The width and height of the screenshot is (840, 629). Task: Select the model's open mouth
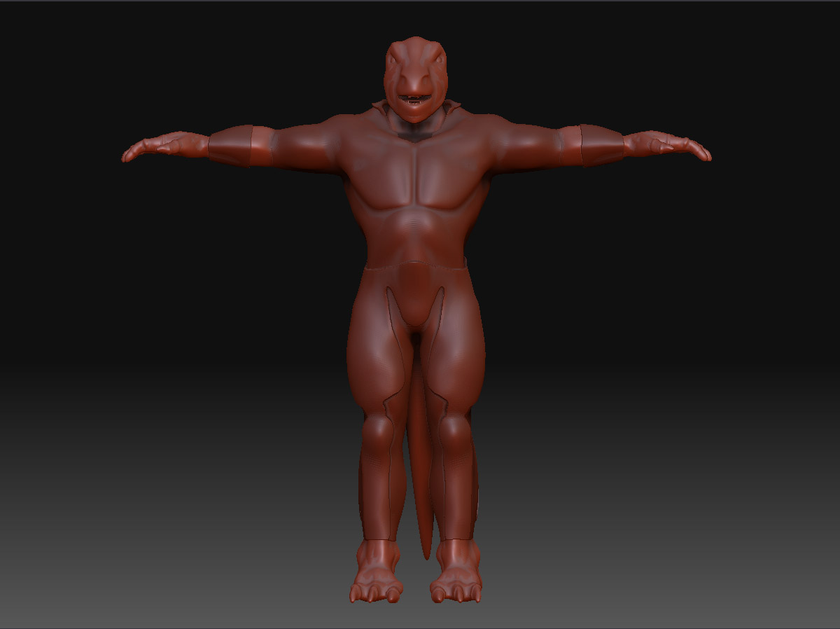(x=414, y=99)
